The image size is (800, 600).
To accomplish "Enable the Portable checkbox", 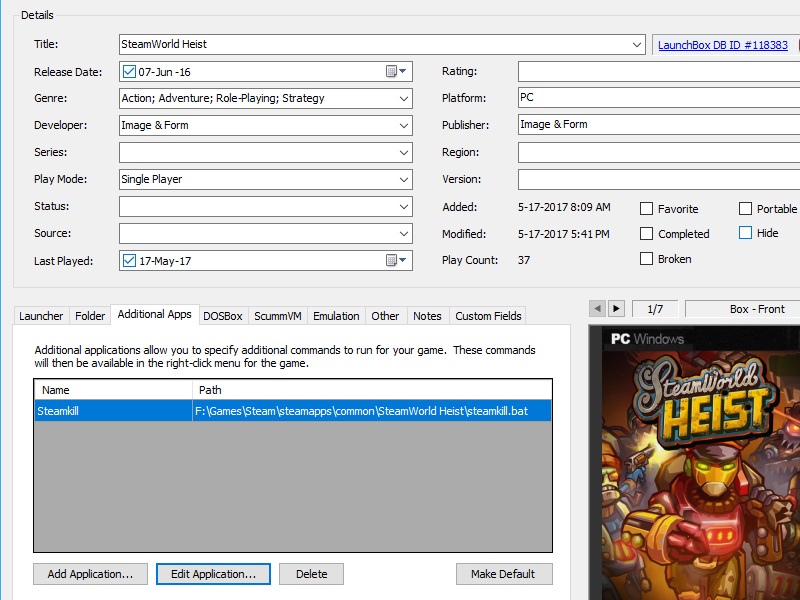I will coord(745,209).
